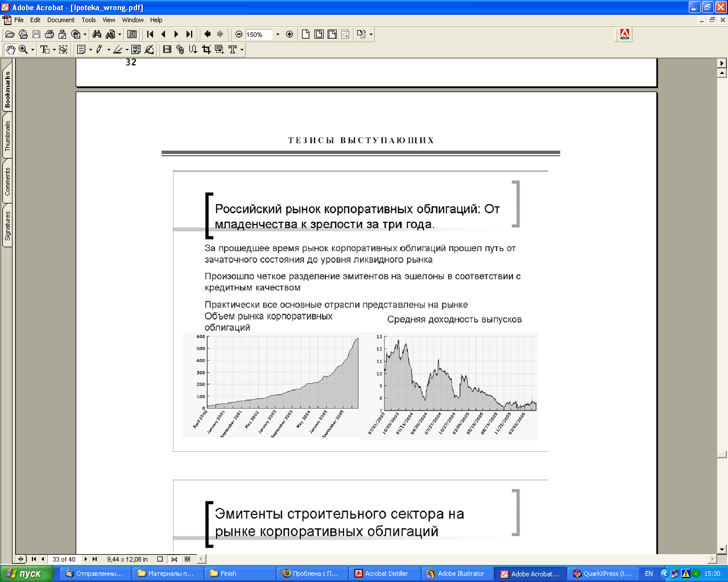This screenshot has height=582, width=728.
Task: Select the Form tool
Action: (x=219, y=49)
